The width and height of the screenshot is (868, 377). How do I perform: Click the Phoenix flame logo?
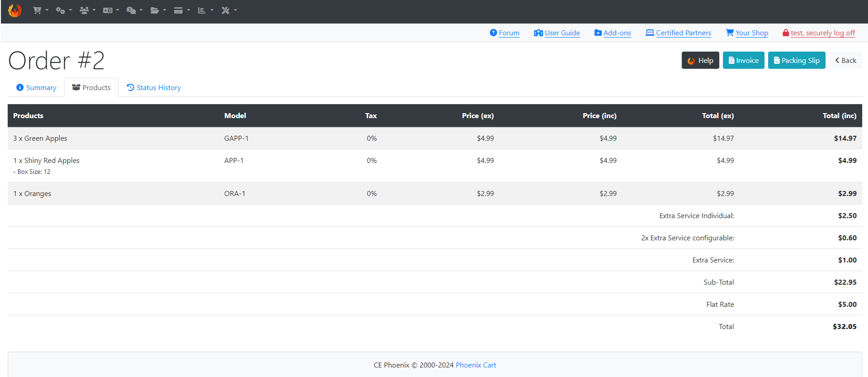(x=15, y=10)
